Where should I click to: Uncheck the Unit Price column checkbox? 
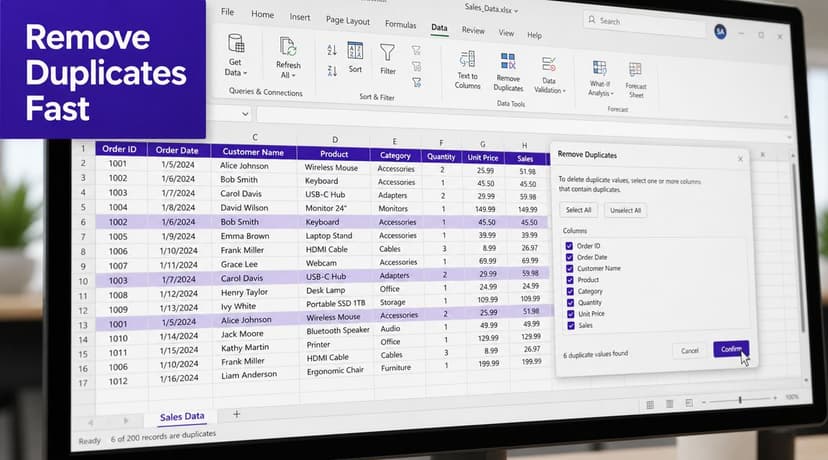pyautogui.click(x=570, y=314)
